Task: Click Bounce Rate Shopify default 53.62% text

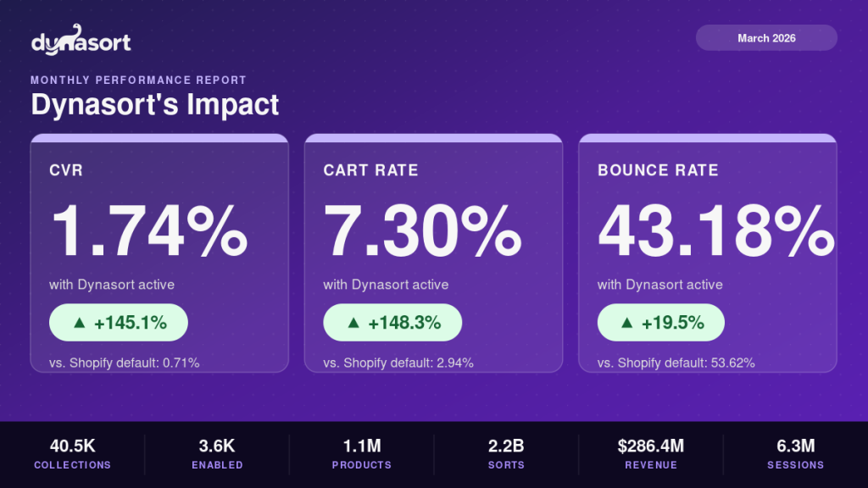Action: coord(676,363)
